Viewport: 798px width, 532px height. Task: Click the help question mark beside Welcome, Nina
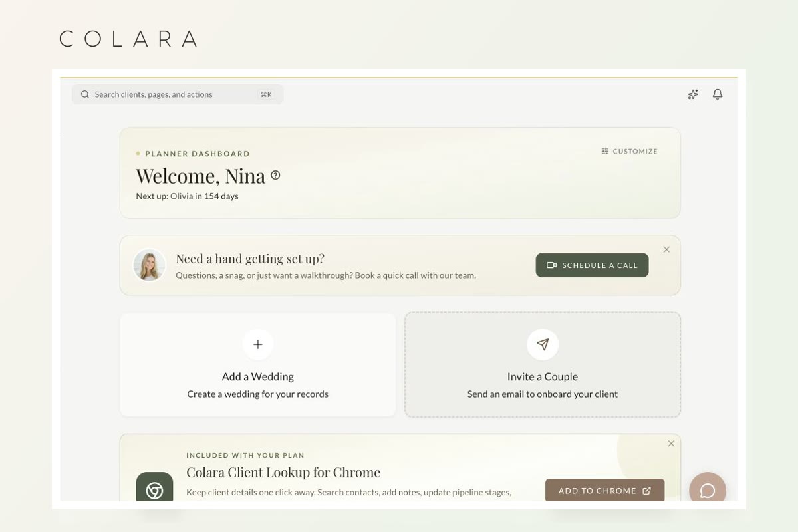275,175
